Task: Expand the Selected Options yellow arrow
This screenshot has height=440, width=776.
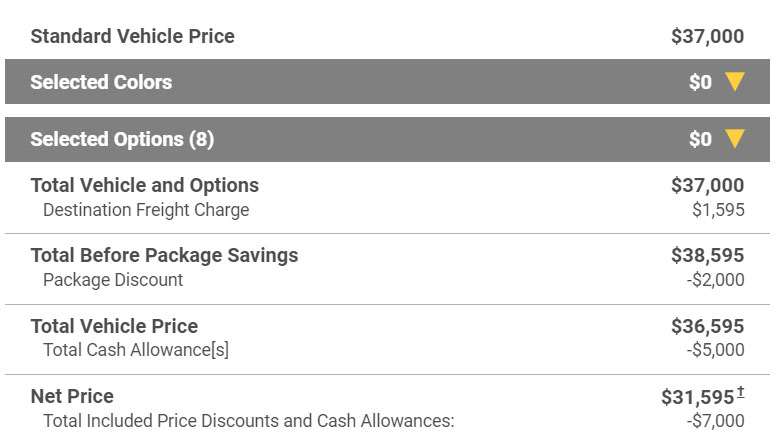Action: (x=735, y=139)
